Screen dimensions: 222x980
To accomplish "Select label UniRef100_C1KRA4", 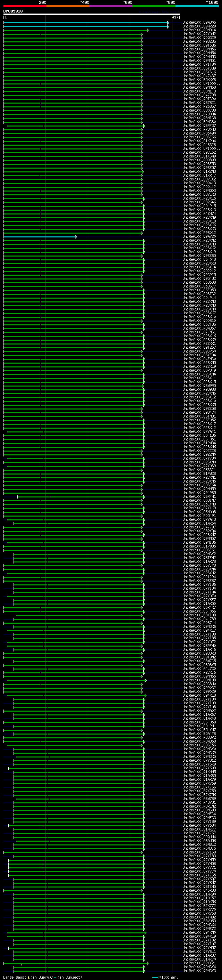I will coord(199,141).
